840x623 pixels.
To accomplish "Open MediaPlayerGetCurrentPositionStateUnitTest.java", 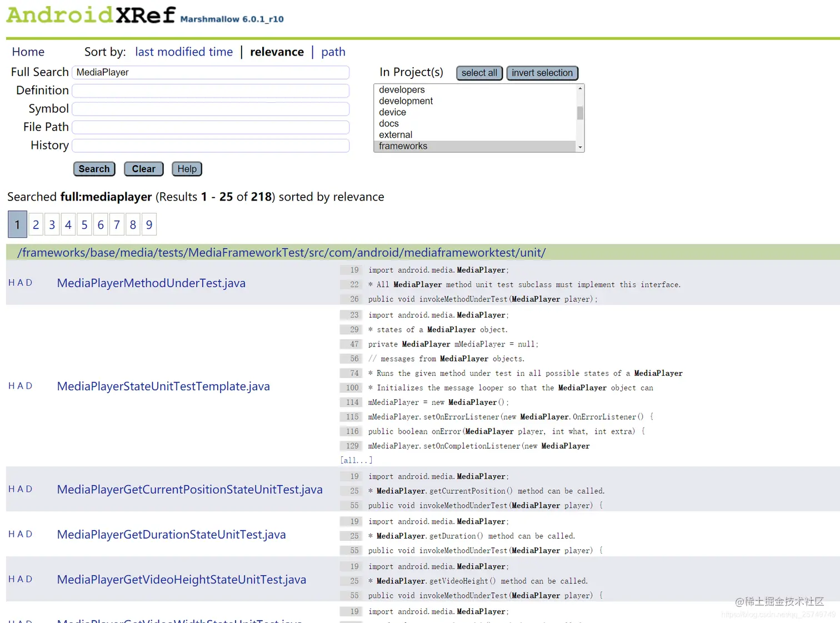I will tap(190, 490).
